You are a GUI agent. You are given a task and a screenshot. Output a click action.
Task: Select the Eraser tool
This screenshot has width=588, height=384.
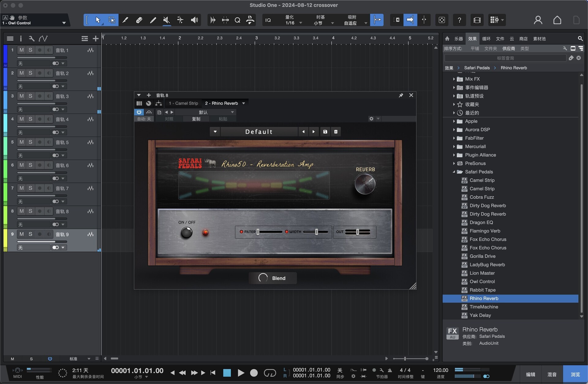point(139,20)
